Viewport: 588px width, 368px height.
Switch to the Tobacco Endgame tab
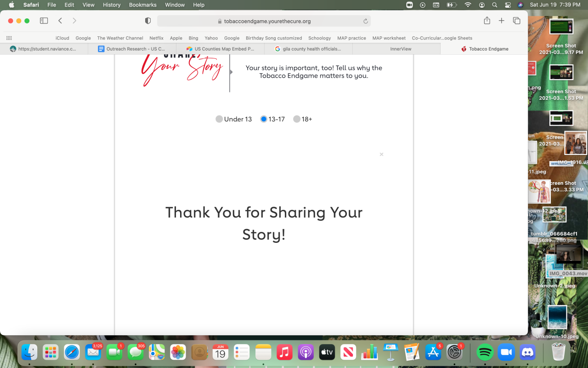tap(484, 49)
